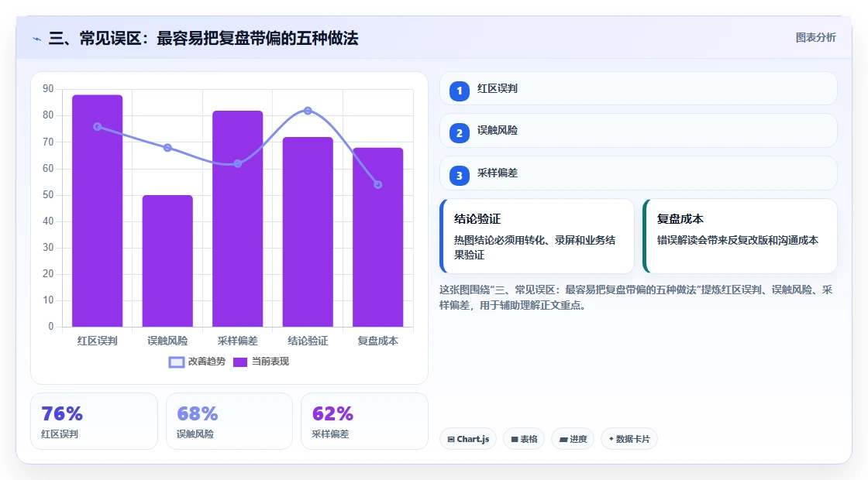Click the trend line point on 红区误判 bar
Image resolution: width=868 pixels, height=480 pixels.
click(98, 127)
